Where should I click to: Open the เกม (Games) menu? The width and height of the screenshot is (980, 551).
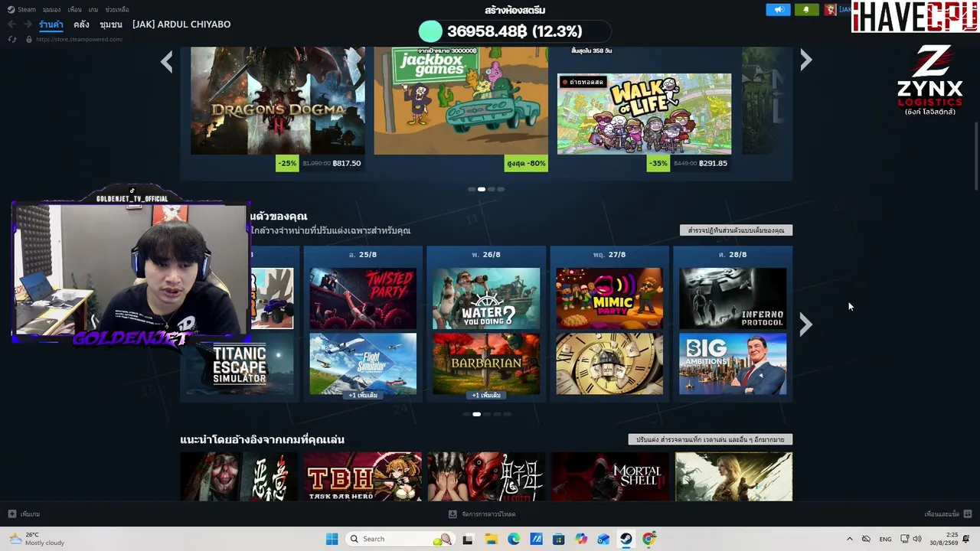(x=93, y=10)
